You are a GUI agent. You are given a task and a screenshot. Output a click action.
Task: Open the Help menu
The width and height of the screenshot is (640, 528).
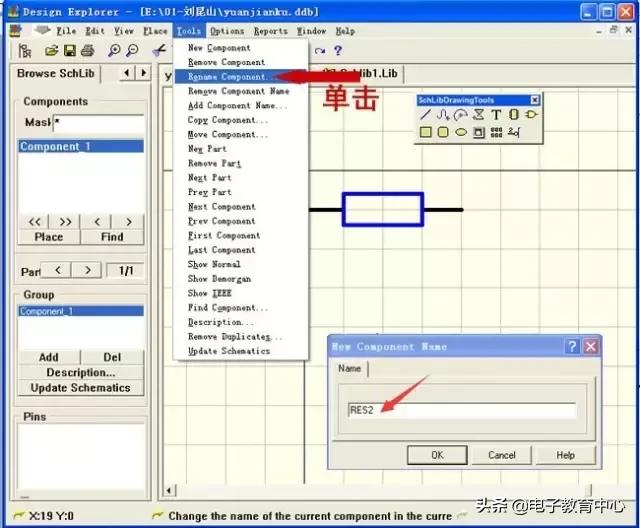345,31
